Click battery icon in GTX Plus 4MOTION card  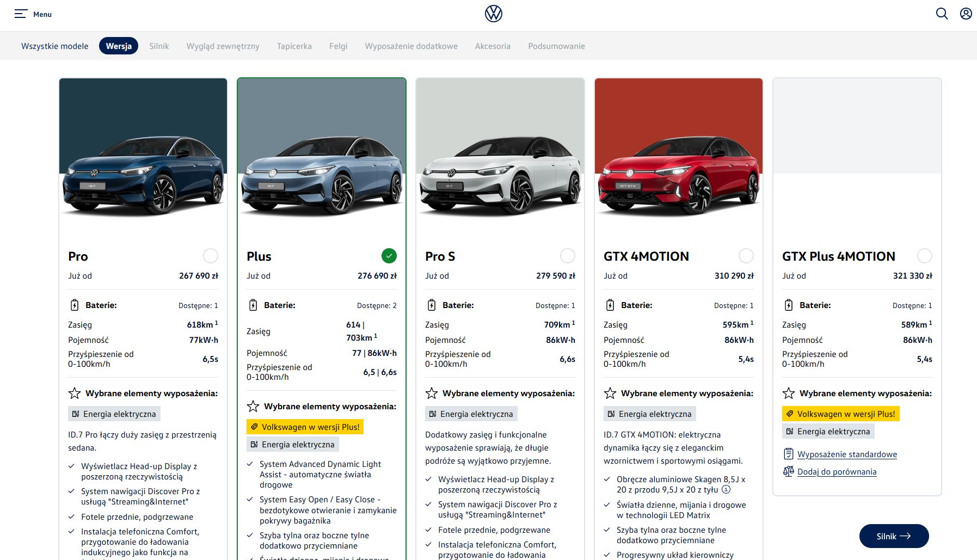pos(789,305)
